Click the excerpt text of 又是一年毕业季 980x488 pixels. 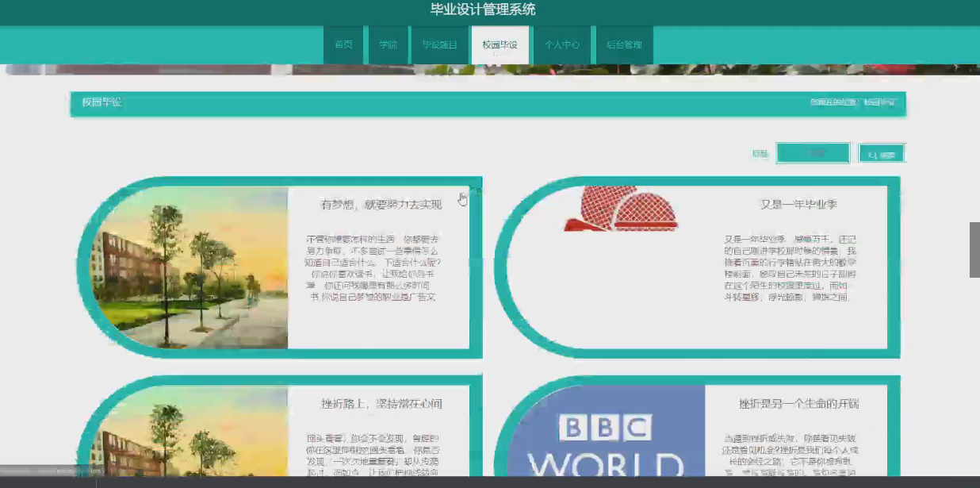[x=790, y=268]
